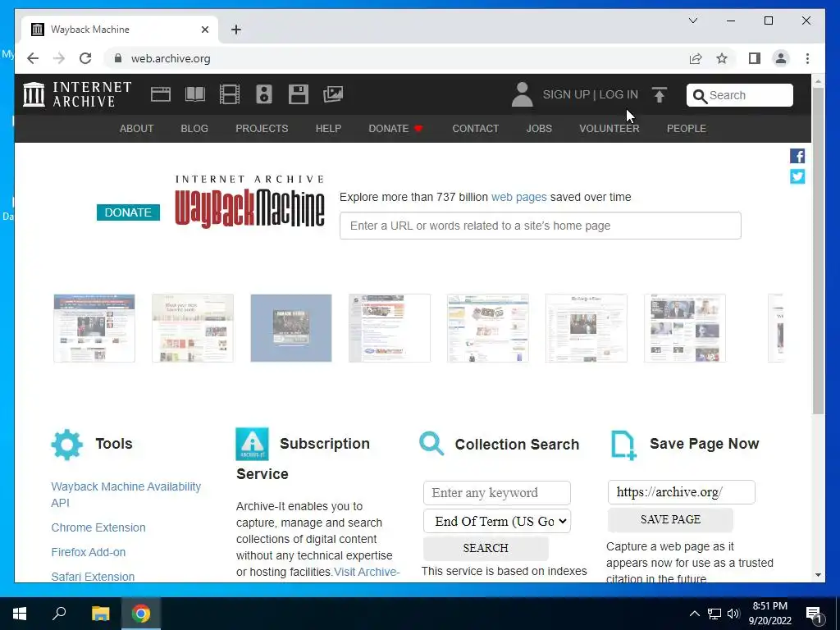Open the tab search chevron
Image resolution: width=840 pixels, height=630 pixels.
point(693,21)
